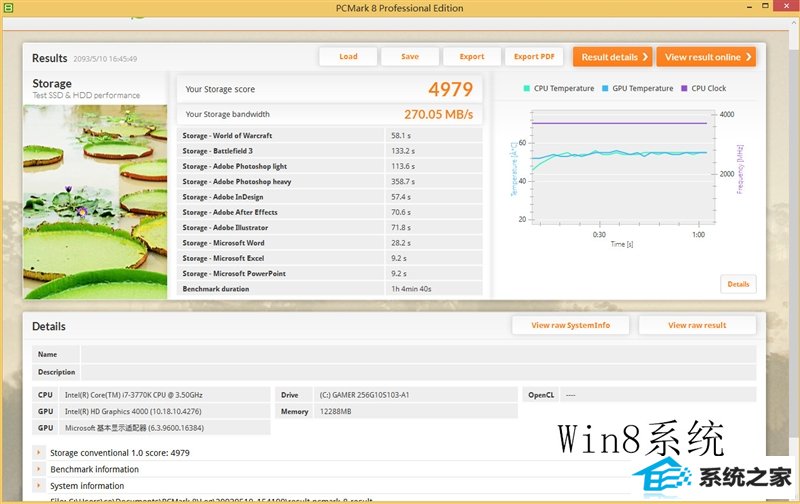Click the Details section heading
This screenshot has height=504, width=800.
coord(49,326)
